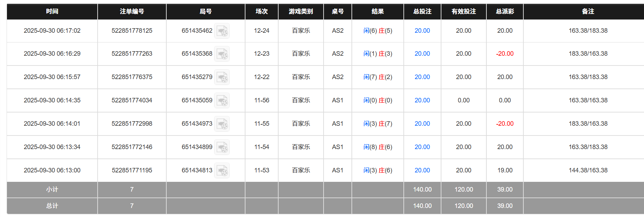
Task: Open video replay for round 651435368
Action: 222,54
